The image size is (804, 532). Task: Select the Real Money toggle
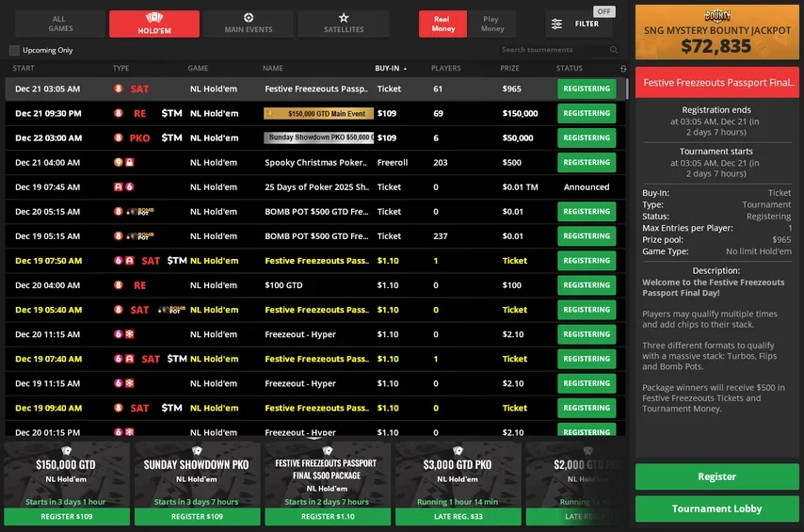coord(442,24)
